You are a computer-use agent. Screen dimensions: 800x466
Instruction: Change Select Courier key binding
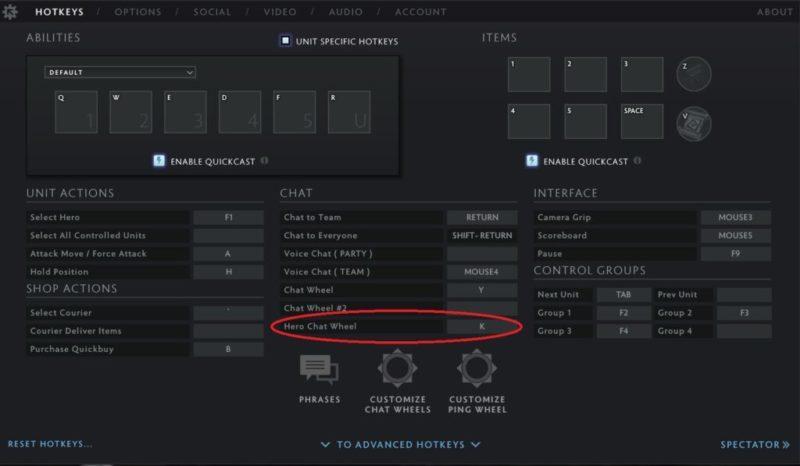point(228,313)
